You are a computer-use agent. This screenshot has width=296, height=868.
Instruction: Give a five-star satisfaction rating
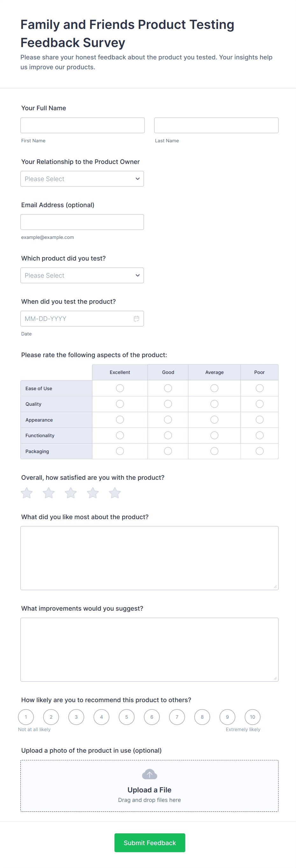click(115, 493)
